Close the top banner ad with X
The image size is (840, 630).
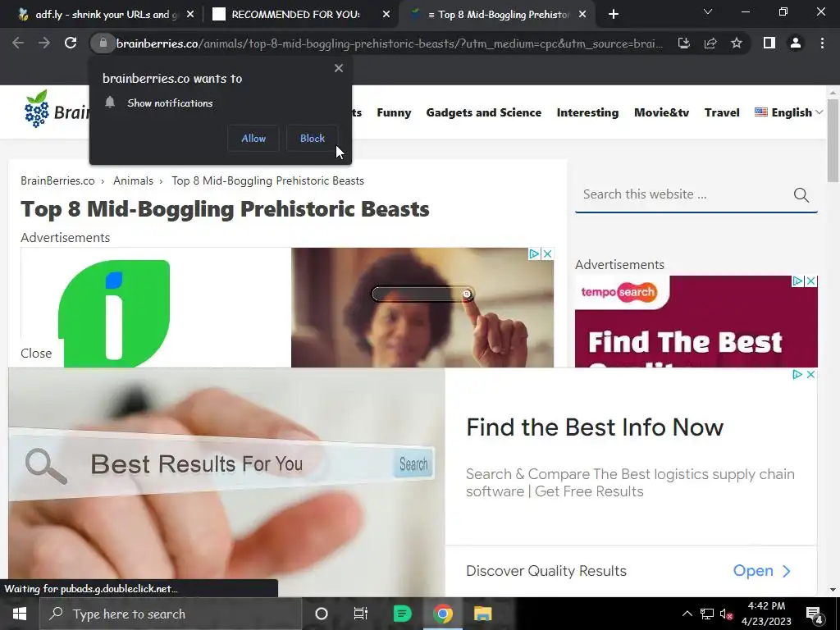click(x=547, y=254)
